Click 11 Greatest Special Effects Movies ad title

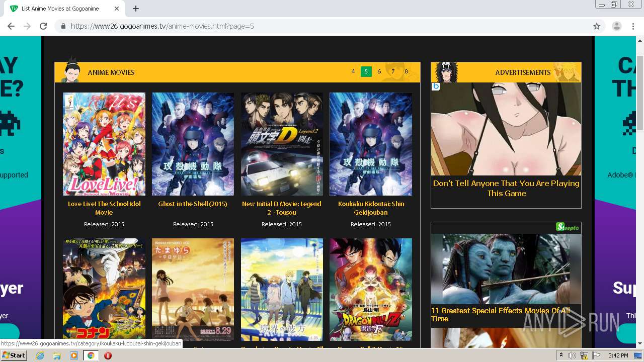[x=501, y=315]
